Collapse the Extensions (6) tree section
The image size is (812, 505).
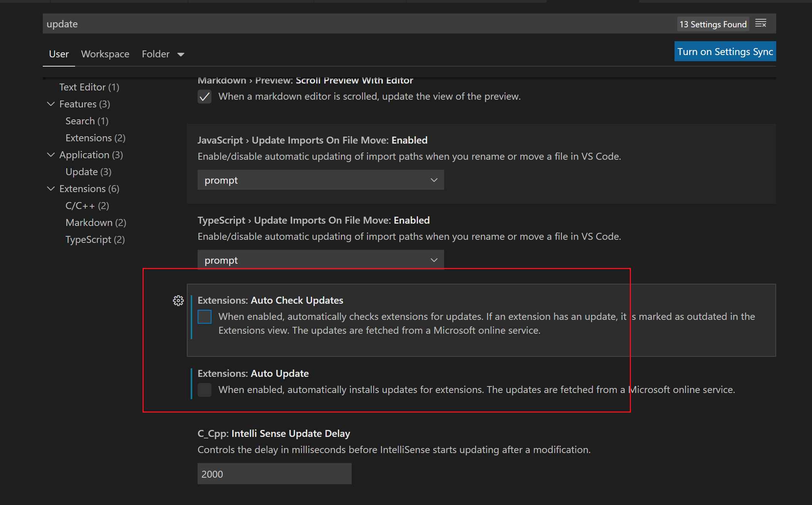click(51, 189)
